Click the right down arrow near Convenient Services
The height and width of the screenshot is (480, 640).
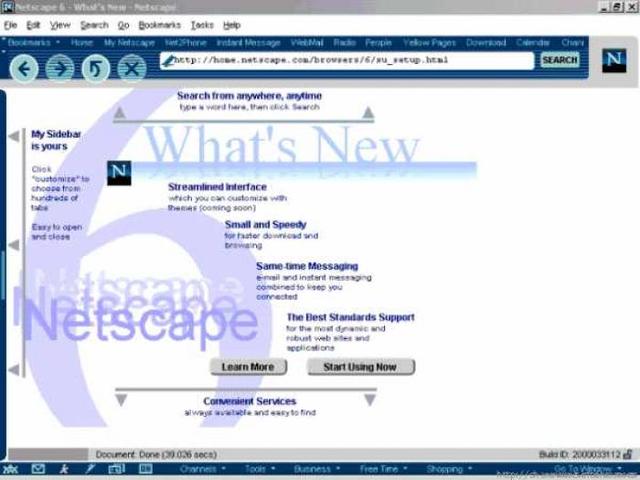[x=370, y=400]
